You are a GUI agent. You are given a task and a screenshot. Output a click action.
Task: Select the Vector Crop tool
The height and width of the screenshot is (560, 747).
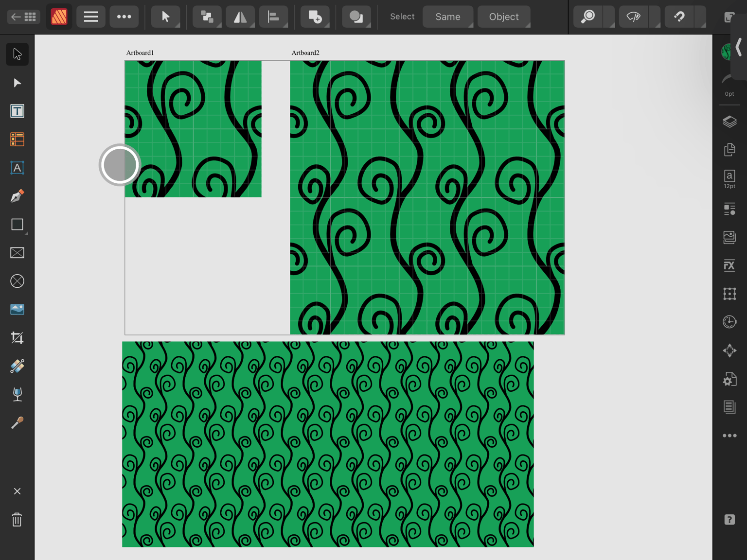click(x=17, y=338)
